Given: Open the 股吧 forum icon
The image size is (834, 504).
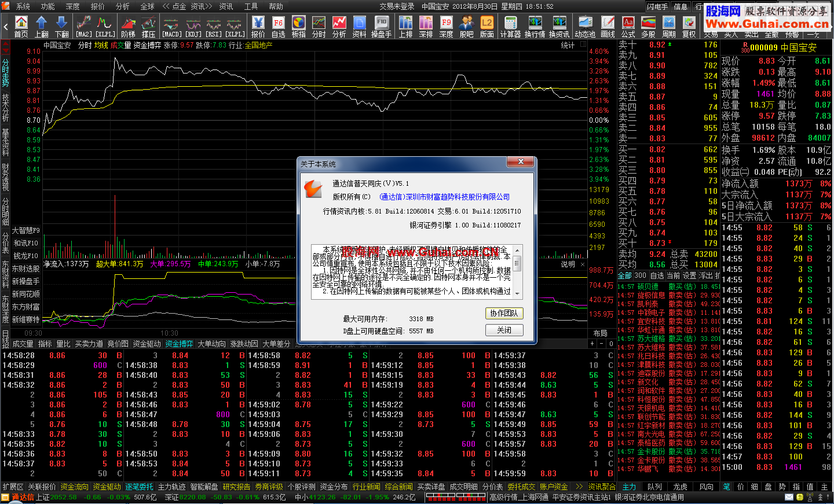Looking at the screenshot, I should click(x=466, y=27).
